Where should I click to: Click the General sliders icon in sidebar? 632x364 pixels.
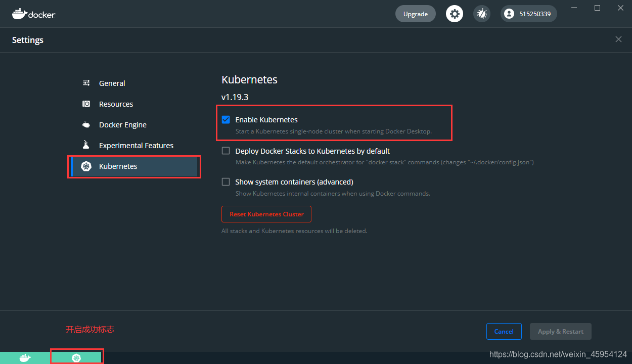pyautogui.click(x=86, y=83)
